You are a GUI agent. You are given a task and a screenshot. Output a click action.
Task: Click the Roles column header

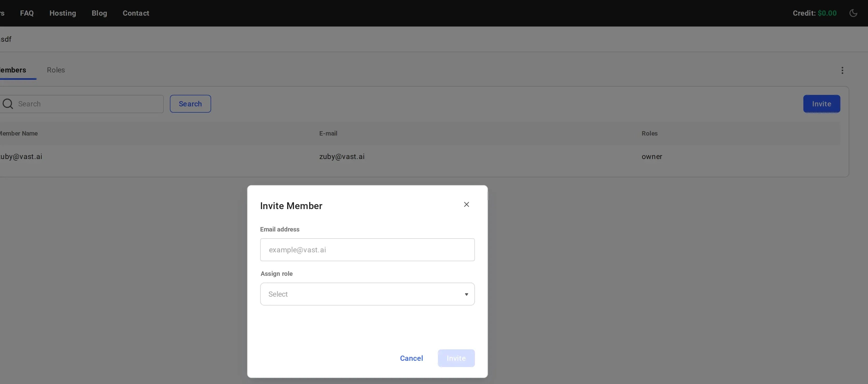point(649,133)
